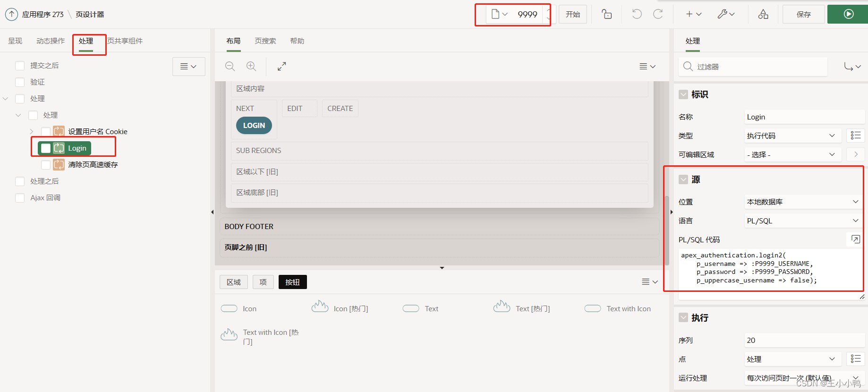The width and height of the screenshot is (868, 392).
Task: Select the Icon button template in gallery
Action: pyautogui.click(x=239, y=309)
